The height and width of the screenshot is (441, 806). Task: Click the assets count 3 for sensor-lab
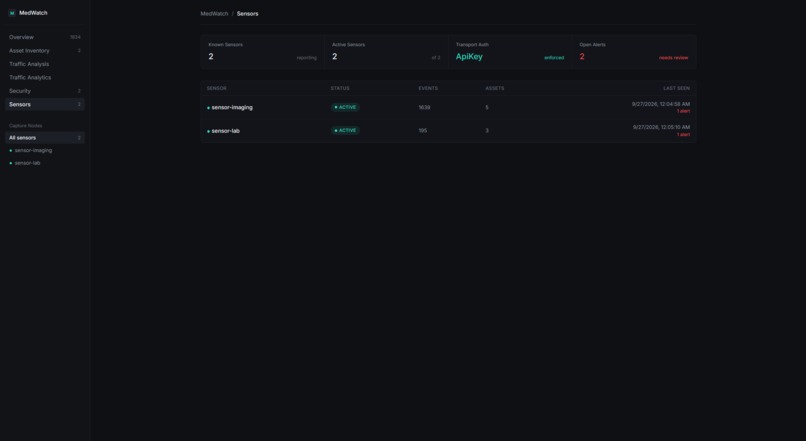point(487,131)
